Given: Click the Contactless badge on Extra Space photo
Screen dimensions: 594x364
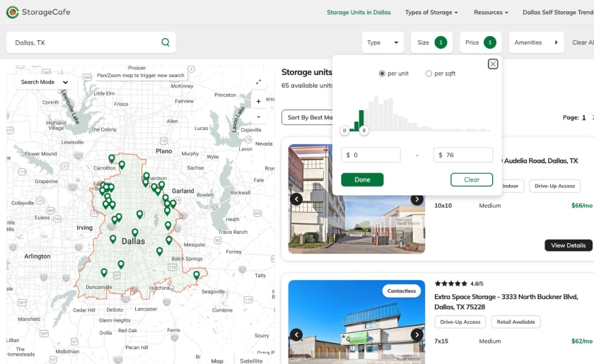Looking at the screenshot, I should pos(402,291).
